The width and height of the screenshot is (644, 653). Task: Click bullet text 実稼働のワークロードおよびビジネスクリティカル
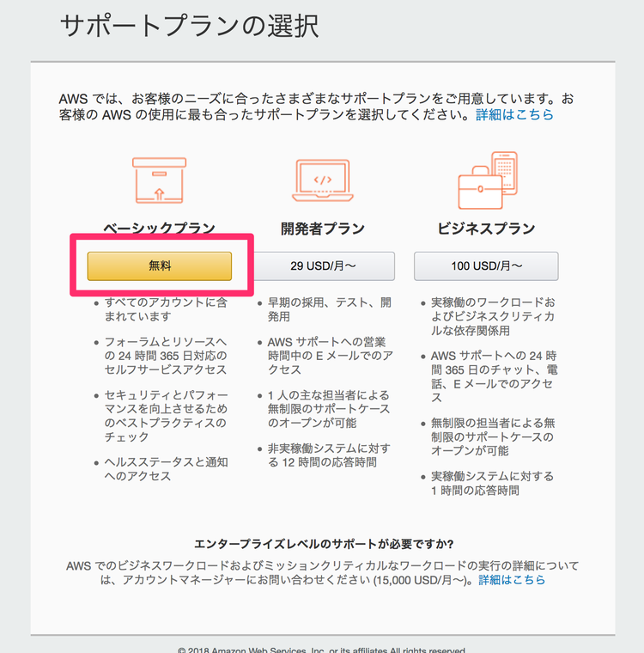coord(493,316)
